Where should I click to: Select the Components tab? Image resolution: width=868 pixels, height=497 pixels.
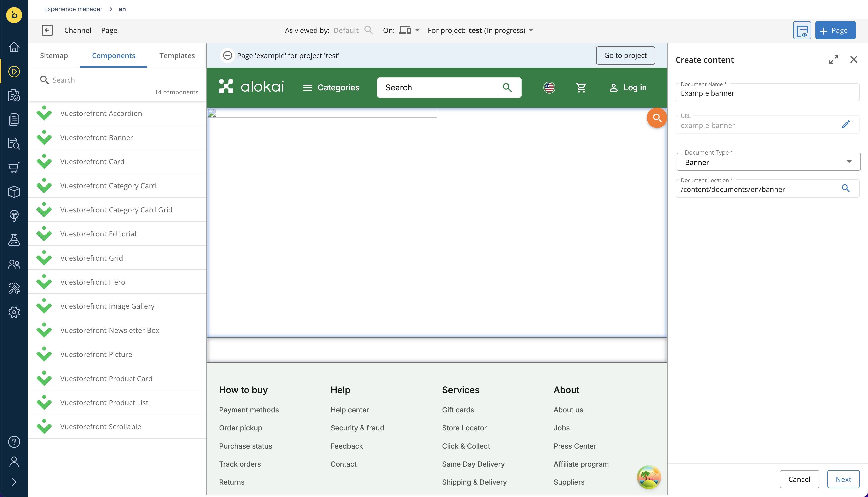pyautogui.click(x=114, y=56)
